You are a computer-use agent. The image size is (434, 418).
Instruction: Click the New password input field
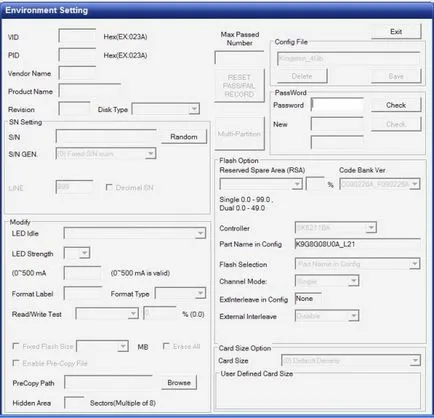click(x=337, y=124)
